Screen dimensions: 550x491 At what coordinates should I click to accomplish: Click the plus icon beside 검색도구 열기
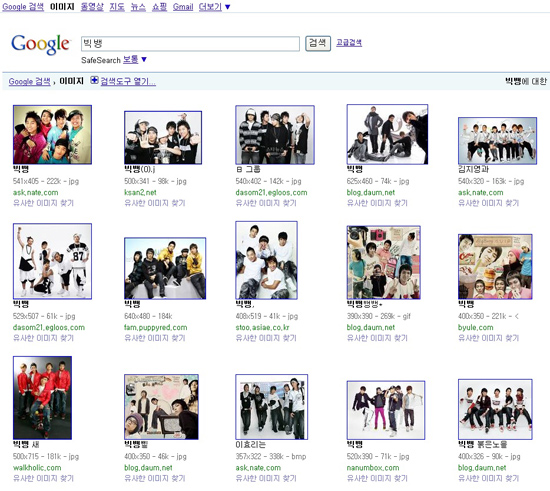click(94, 80)
